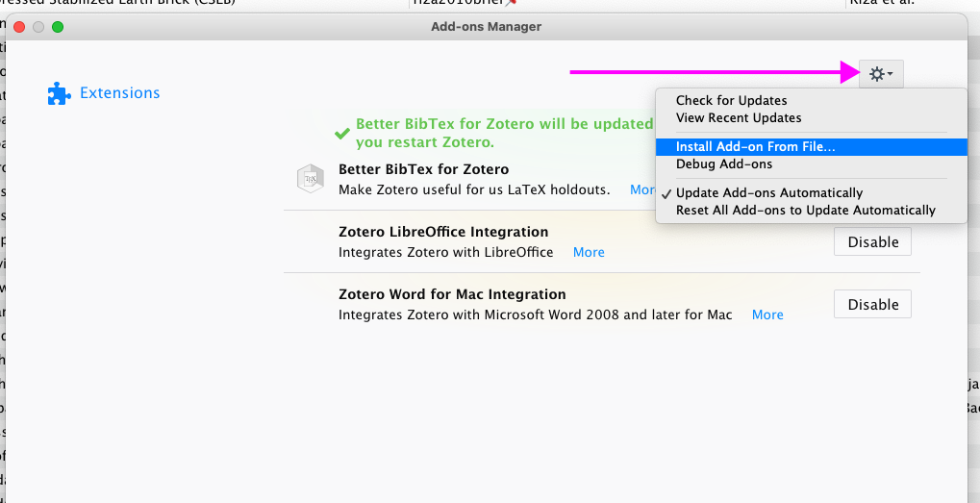
Task: Open Debug Add-ons from the menu
Action: 723,164
